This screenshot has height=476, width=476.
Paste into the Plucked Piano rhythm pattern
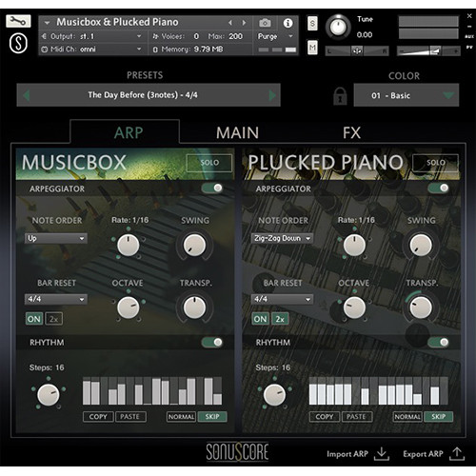coord(357,417)
